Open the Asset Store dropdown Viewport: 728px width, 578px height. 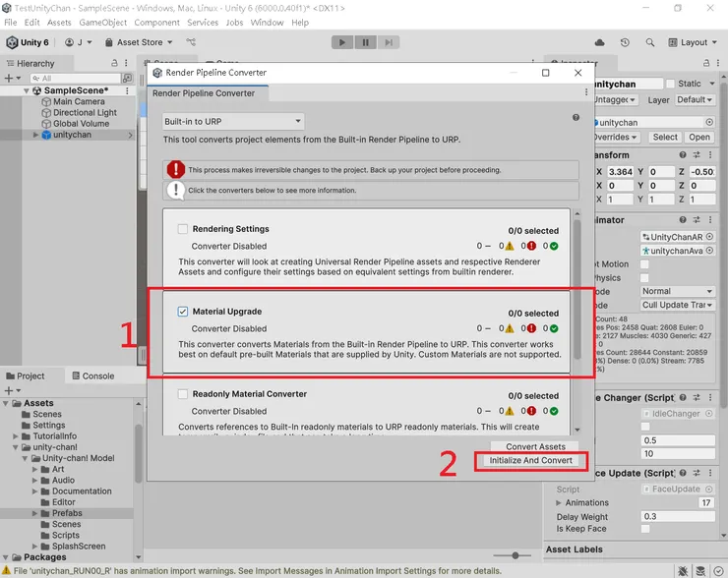click(140, 42)
